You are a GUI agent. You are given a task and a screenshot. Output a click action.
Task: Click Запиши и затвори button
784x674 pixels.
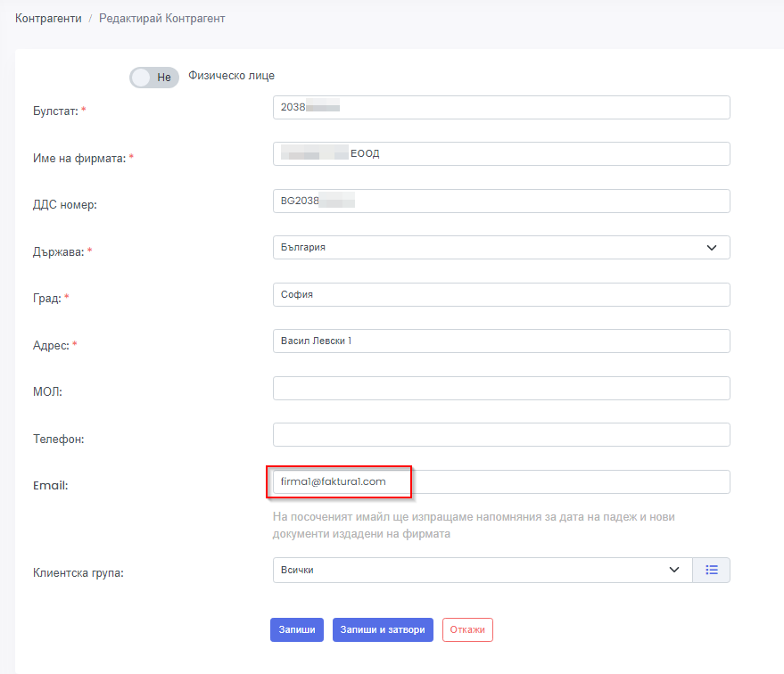[x=384, y=629]
